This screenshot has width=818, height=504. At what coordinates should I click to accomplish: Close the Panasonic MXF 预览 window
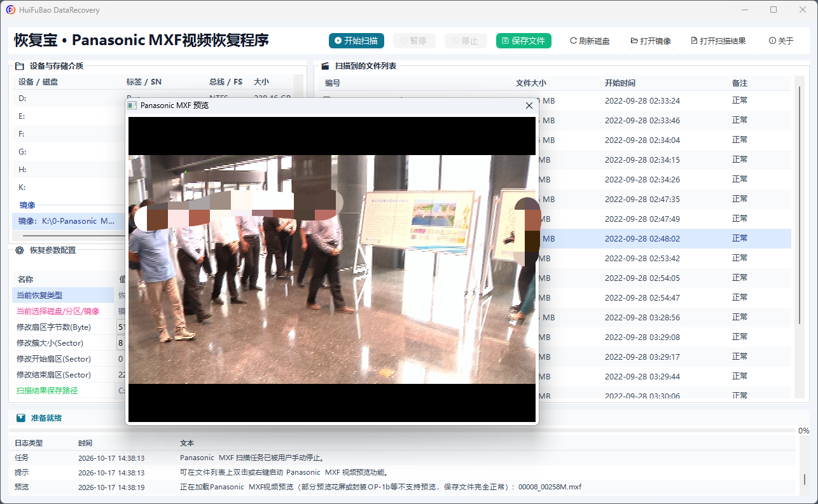(x=529, y=106)
